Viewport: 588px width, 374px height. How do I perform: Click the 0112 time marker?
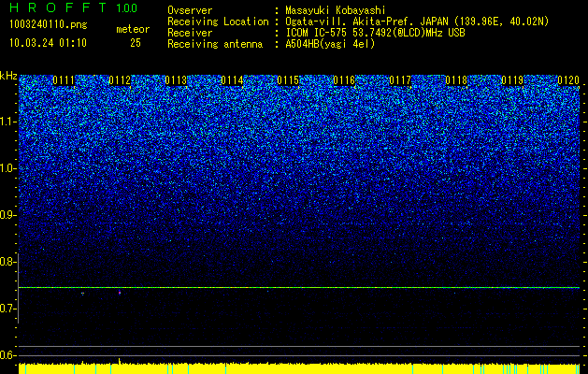tap(120, 80)
